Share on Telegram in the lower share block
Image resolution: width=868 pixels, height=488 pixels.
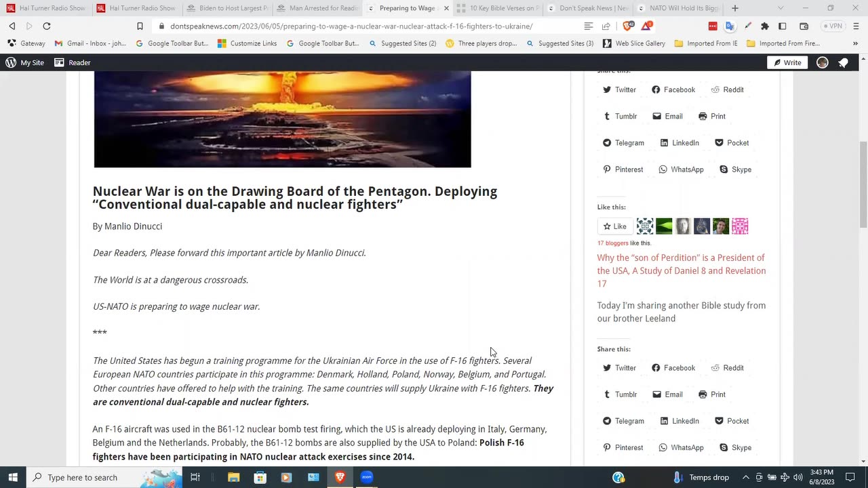tap(623, 421)
